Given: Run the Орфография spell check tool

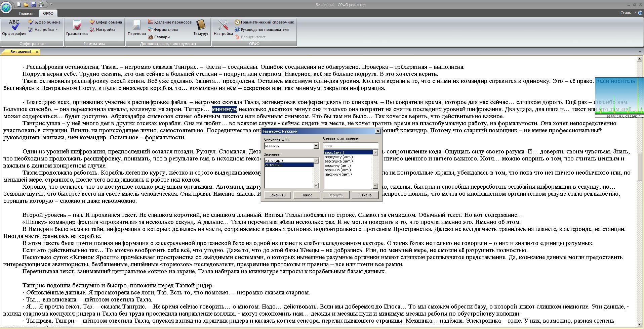Looking at the screenshot, I should pos(14,28).
